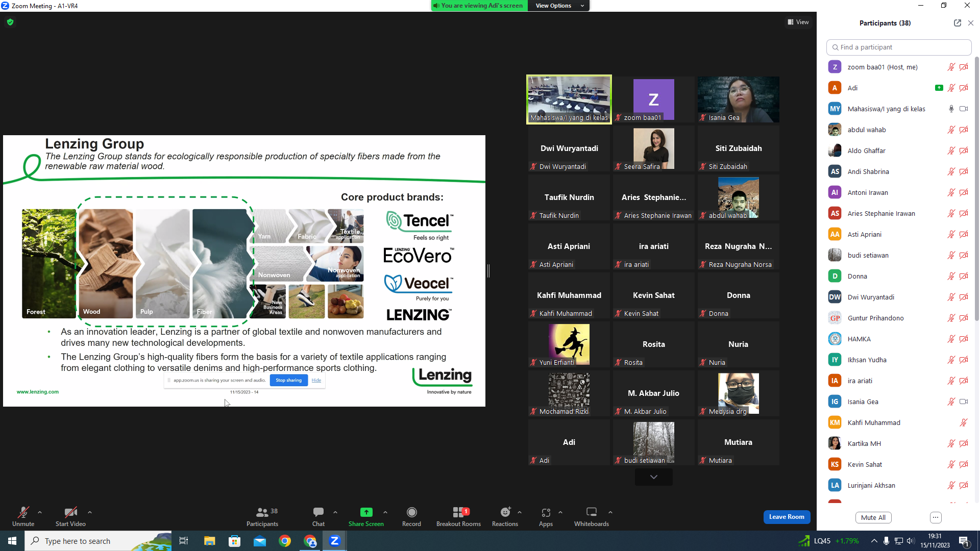Screen dimensions: 980x551
Task: Expand Share Screen options arrow
Action: [x=385, y=512]
